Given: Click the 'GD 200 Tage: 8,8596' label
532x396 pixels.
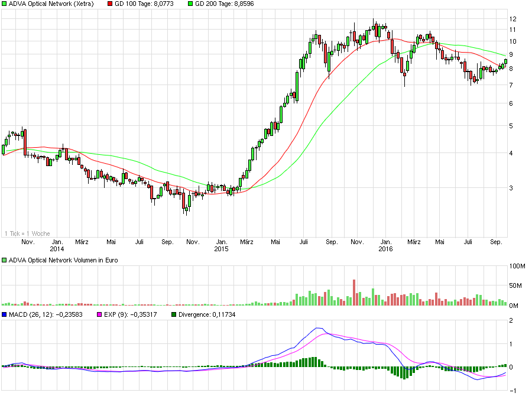Looking at the screenshot, I should tap(225, 4).
